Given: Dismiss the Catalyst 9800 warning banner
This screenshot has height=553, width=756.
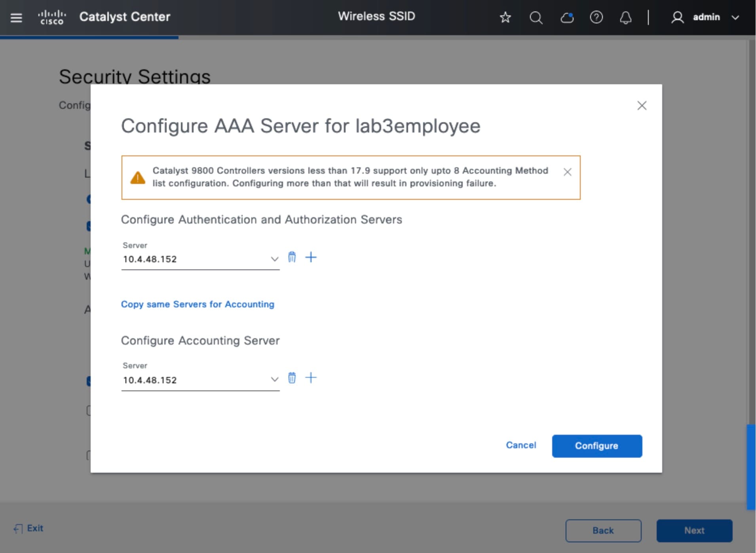Looking at the screenshot, I should tap(567, 172).
